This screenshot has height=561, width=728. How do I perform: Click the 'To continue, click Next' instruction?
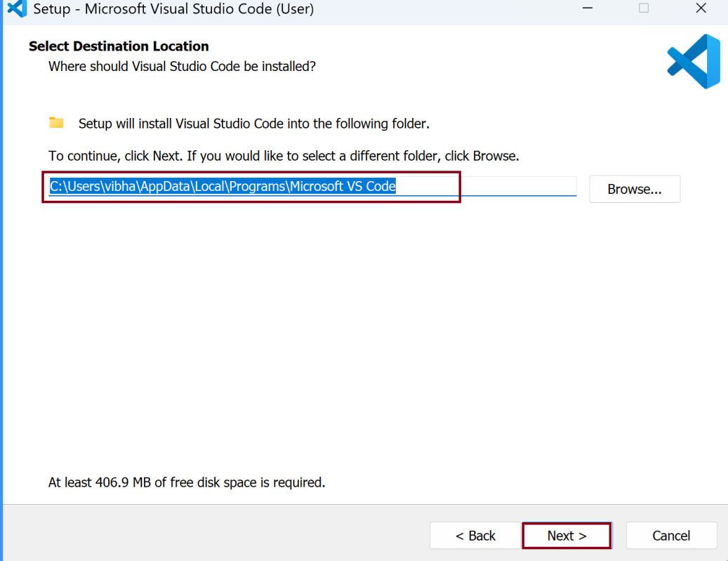coord(284,156)
